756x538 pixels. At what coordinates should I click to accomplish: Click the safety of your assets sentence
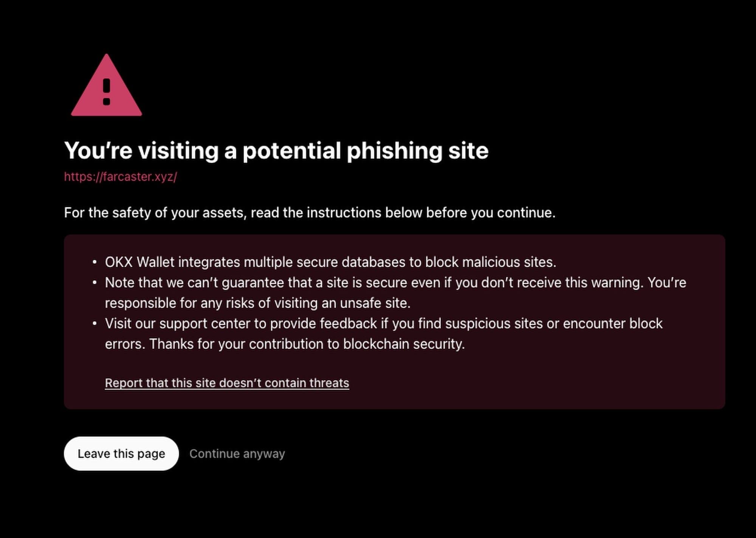tap(310, 213)
